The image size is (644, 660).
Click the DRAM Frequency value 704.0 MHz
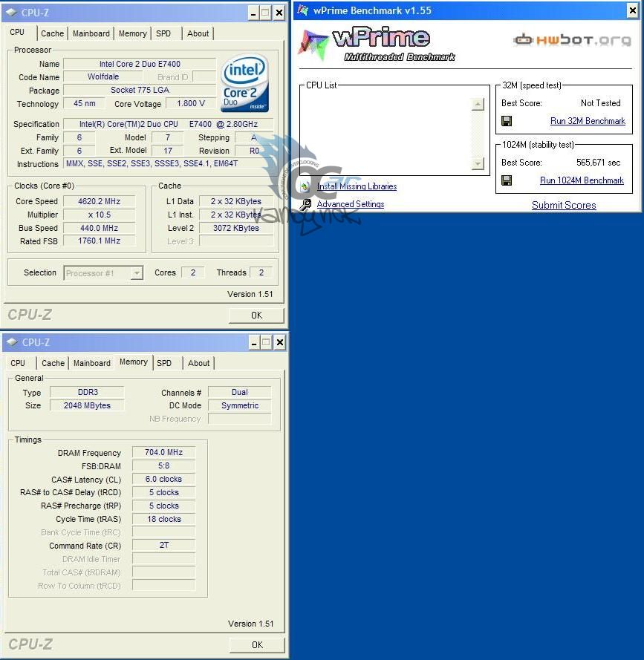coord(164,452)
